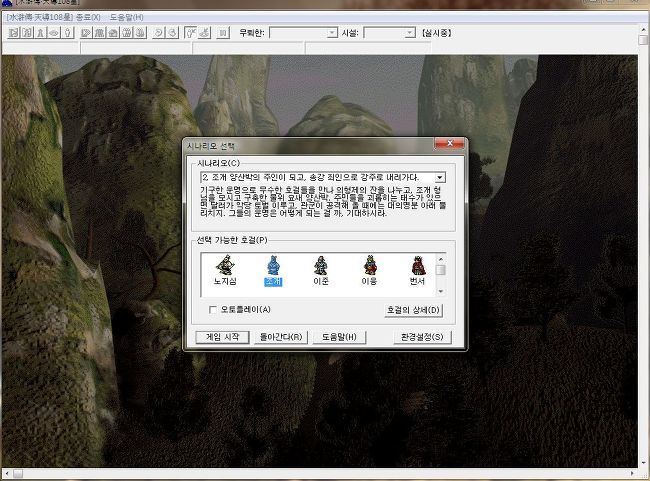Screen dimensions: 650x481
Task: Click the running figure toolbar icon
Action: (x=27, y=33)
